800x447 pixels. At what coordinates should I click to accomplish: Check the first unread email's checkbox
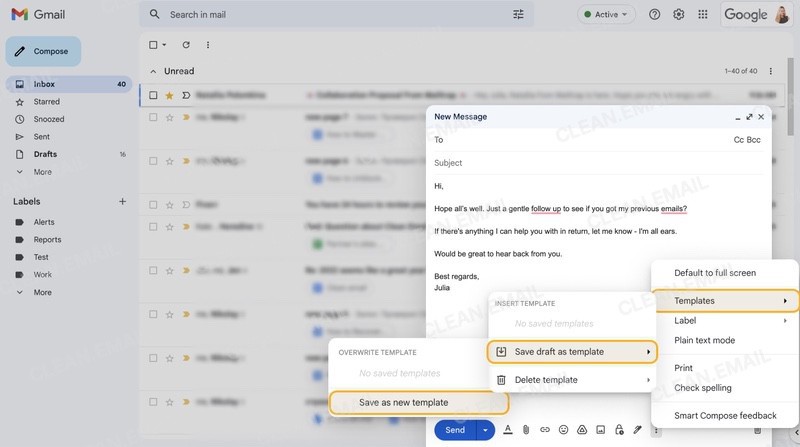point(153,95)
